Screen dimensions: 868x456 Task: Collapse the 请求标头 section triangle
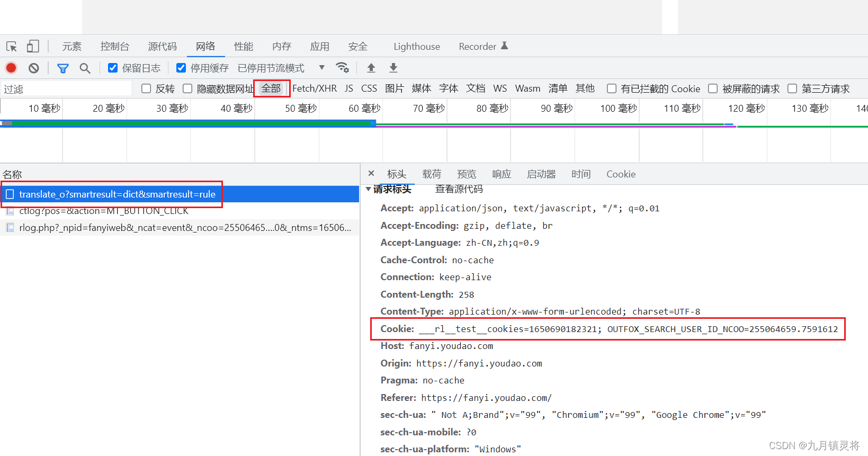click(x=368, y=189)
